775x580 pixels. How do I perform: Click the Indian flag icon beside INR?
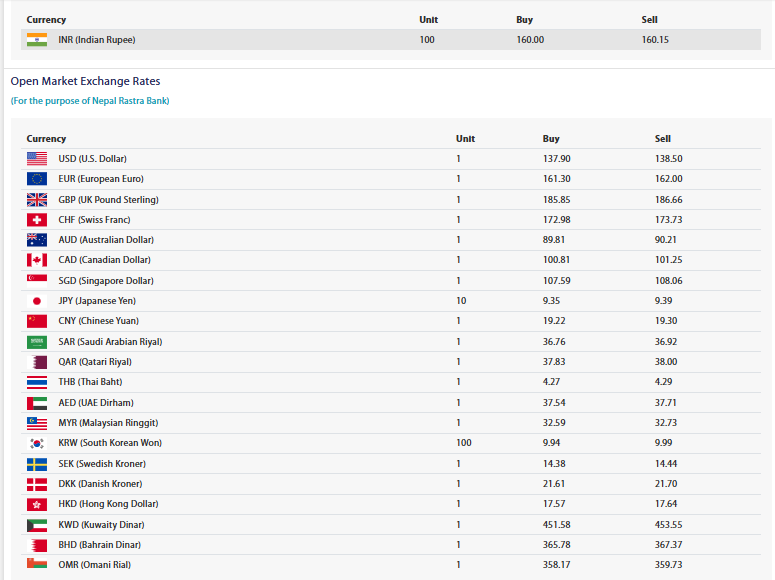tap(37, 40)
